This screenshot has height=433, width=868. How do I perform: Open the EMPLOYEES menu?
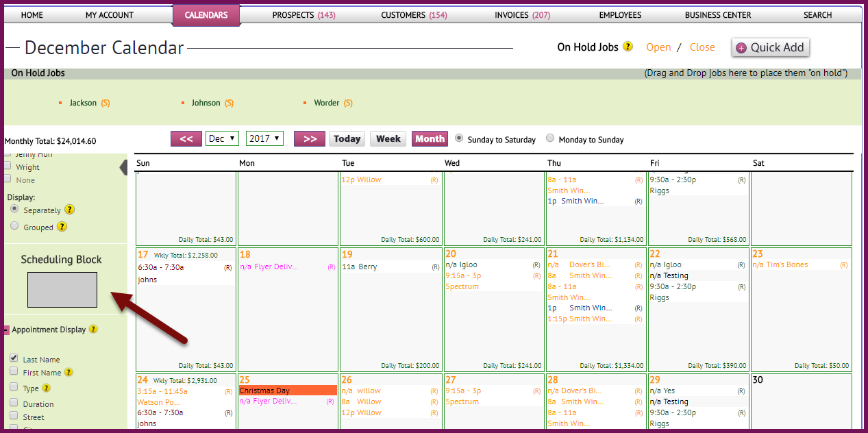point(621,14)
